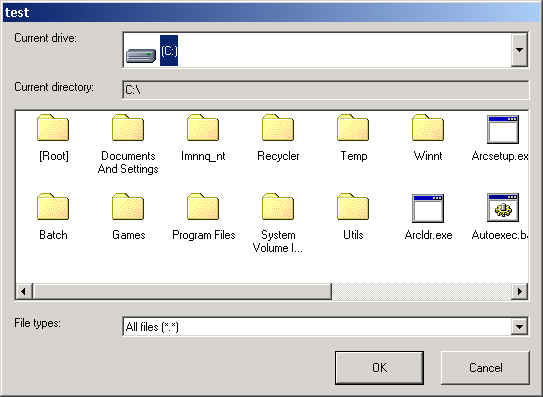Select the Imnnq_nt folder icon

(203, 127)
